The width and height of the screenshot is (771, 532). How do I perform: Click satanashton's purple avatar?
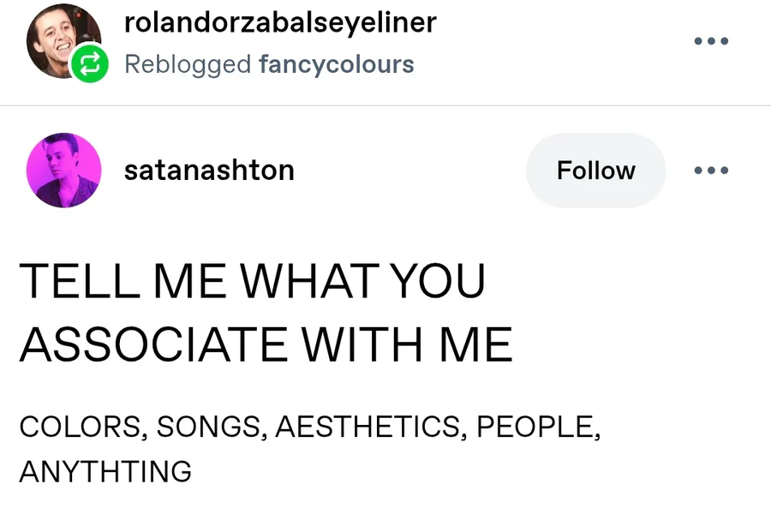click(x=64, y=170)
